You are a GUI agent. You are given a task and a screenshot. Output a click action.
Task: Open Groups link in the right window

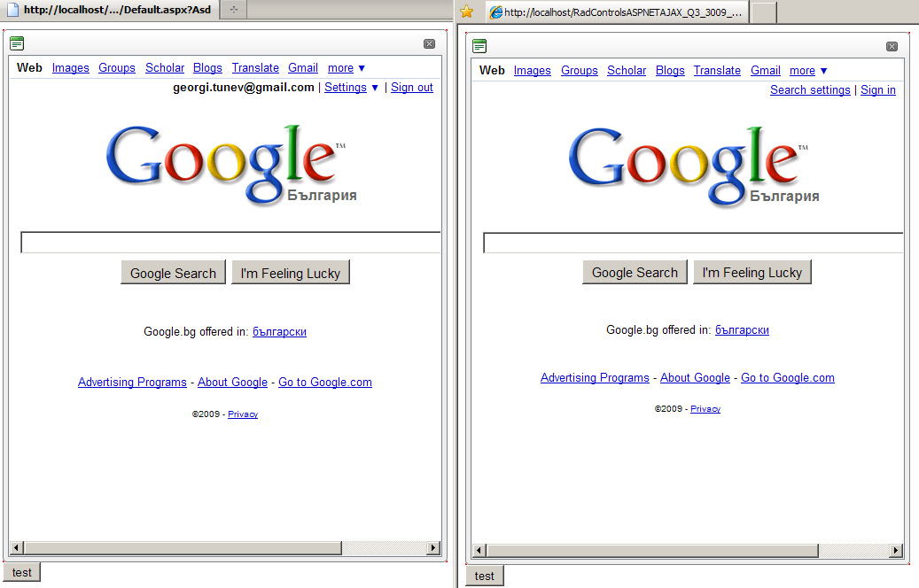coord(579,70)
